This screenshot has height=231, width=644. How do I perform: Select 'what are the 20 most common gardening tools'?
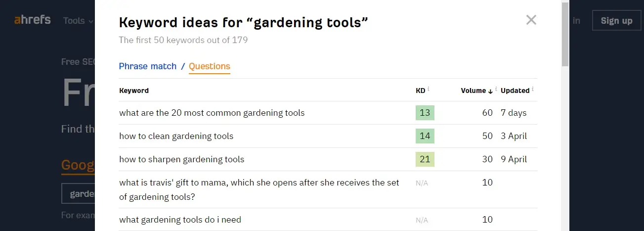coord(212,113)
